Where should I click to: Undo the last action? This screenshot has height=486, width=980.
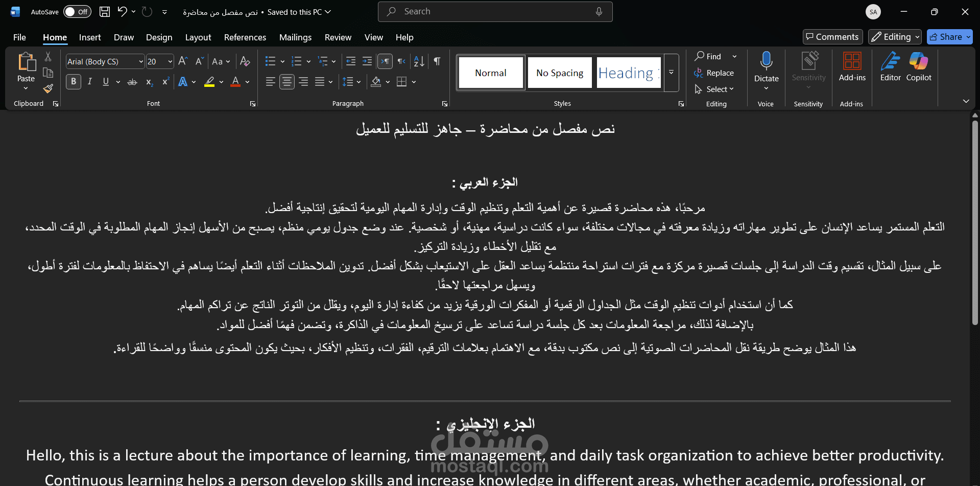pyautogui.click(x=122, y=11)
